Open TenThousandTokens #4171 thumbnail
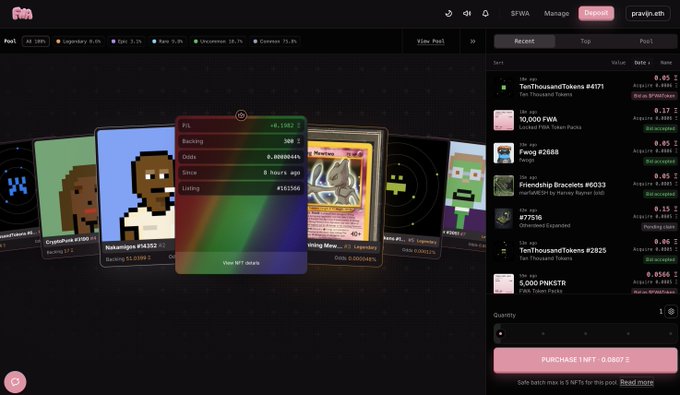The image size is (680, 395). (503, 87)
